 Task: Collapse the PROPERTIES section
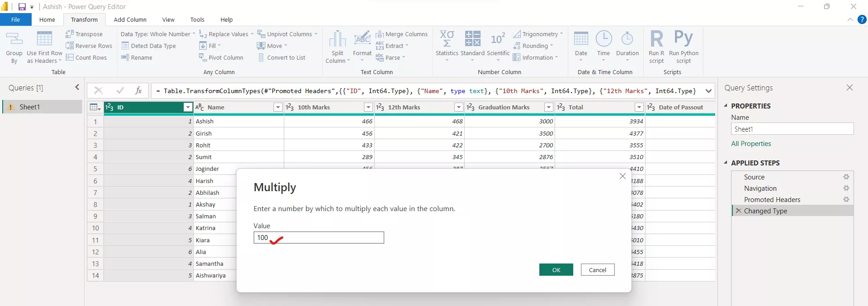pos(726,105)
